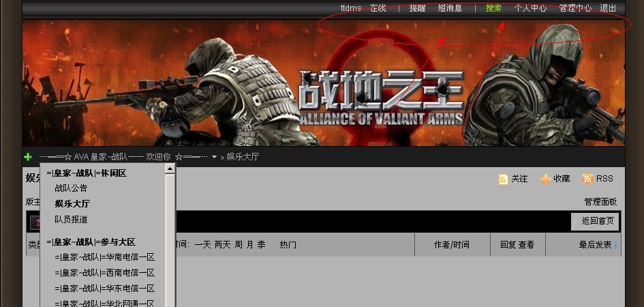Sort by 回复 count header
Image resolution: width=644 pixels, height=307 pixels.
[508, 245]
